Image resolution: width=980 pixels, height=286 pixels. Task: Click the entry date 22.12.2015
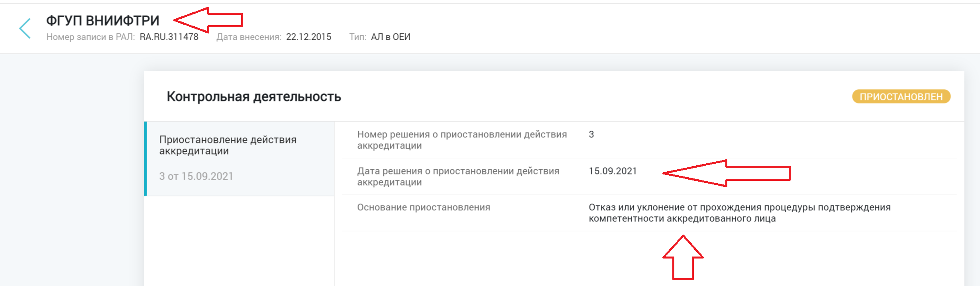[308, 37]
